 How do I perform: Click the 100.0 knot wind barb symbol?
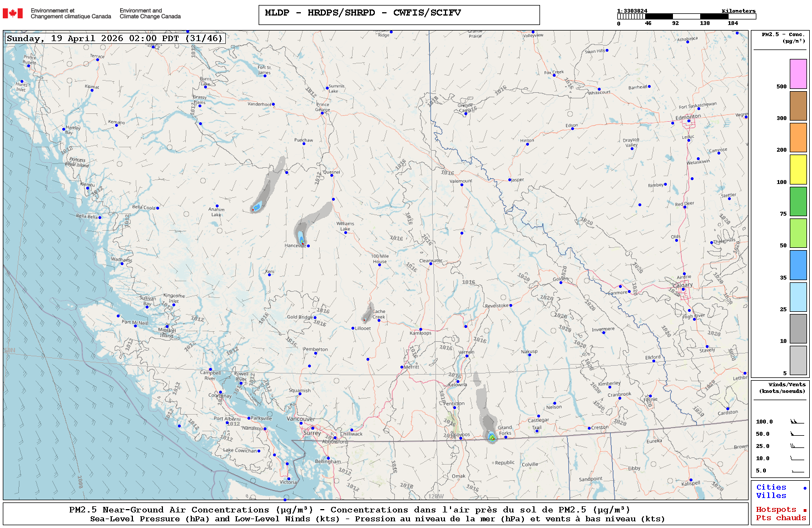[797, 422]
